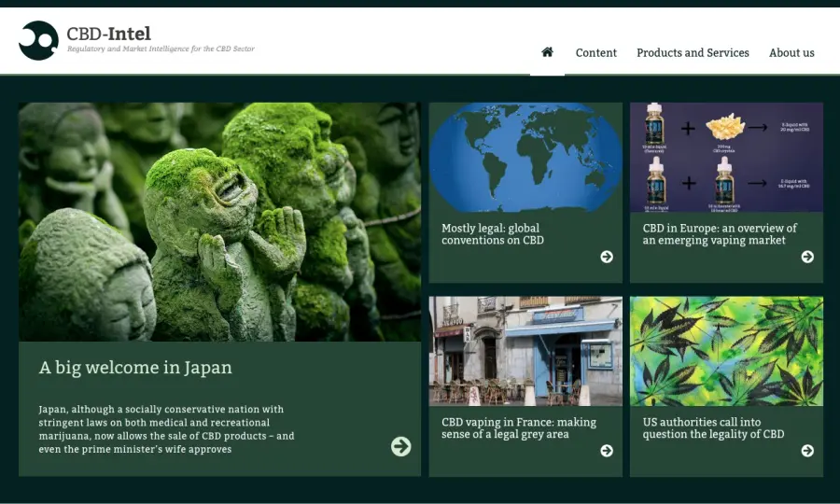Viewport: 840px width, 504px height.
Task: Open 'CBD in Europe' vaping overview article
Action: coord(720,234)
